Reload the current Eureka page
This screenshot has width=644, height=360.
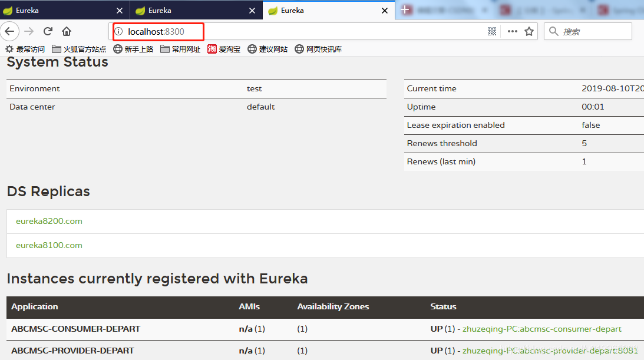(48, 31)
